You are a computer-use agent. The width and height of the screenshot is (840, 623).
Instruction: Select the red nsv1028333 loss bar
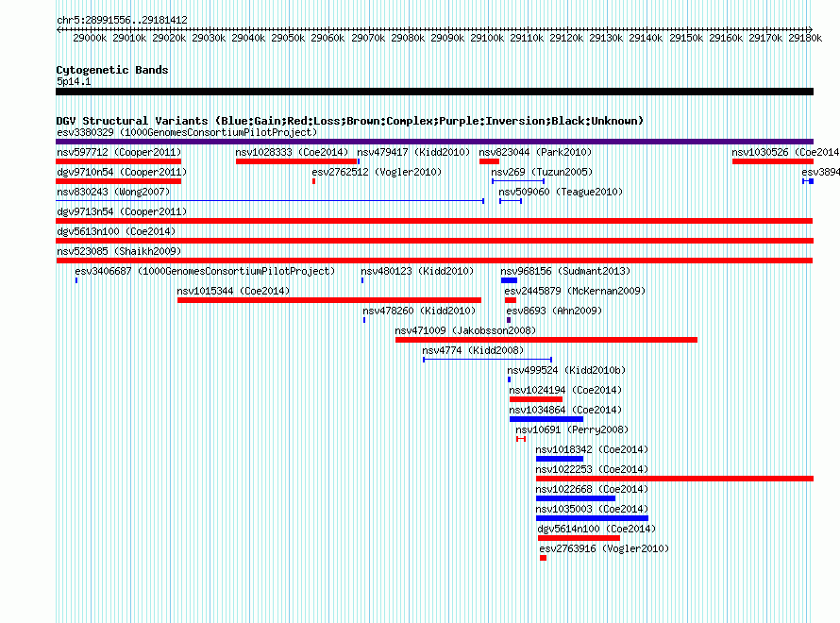pyautogui.click(x=296, y=161)
